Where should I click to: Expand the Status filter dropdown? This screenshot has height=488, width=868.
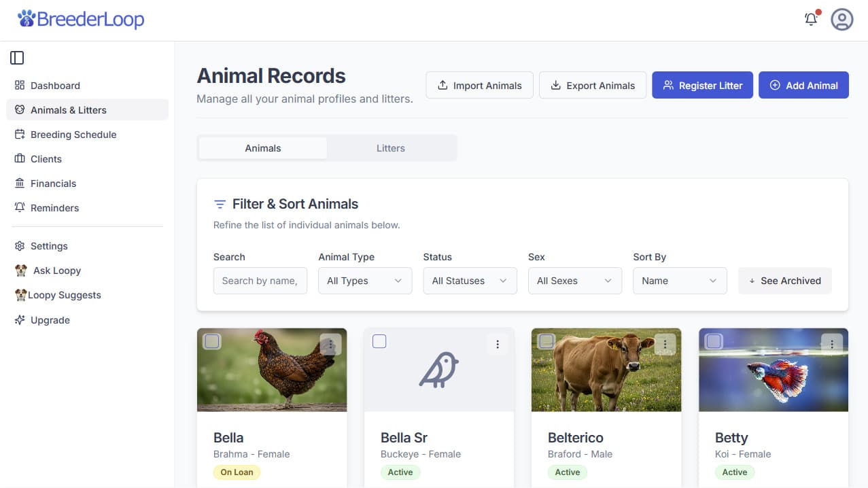(469, 280)
